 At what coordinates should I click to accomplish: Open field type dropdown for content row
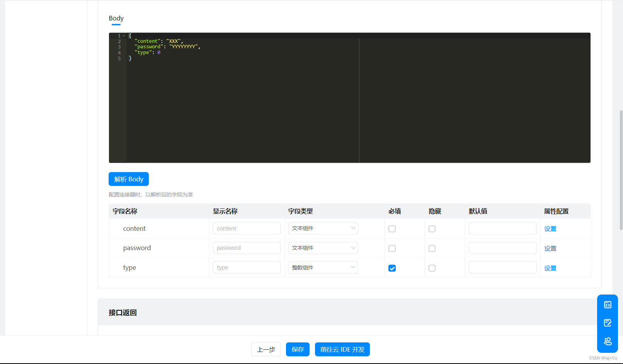323,228
